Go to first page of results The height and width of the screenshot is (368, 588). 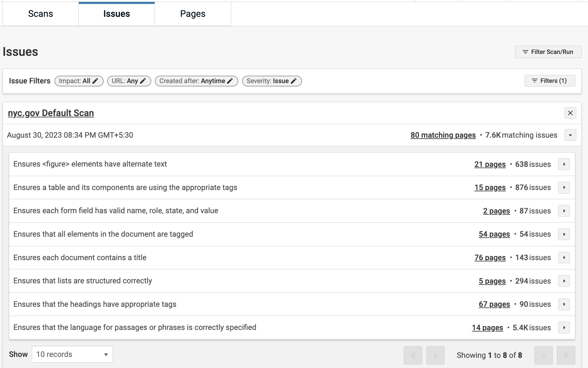point(413,355)
